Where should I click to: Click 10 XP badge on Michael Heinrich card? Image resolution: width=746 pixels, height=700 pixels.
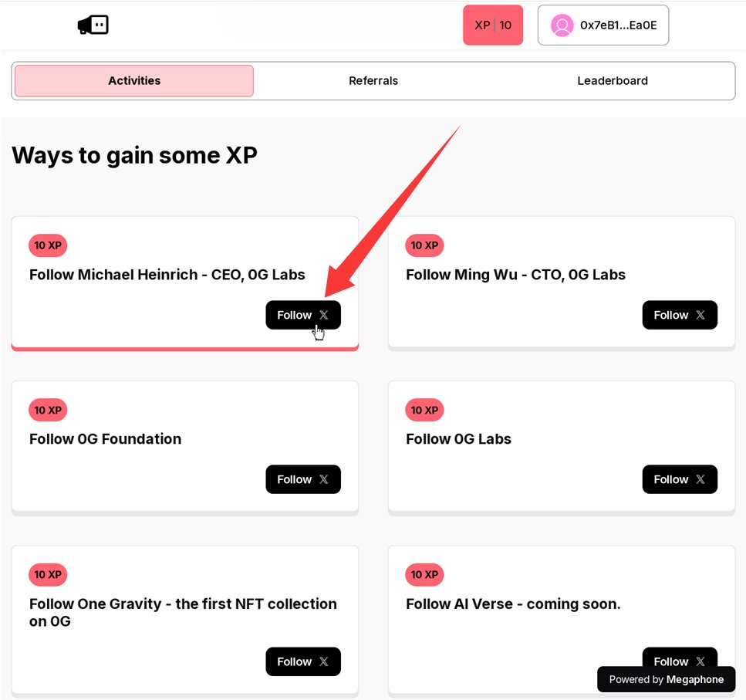(48, 245)
